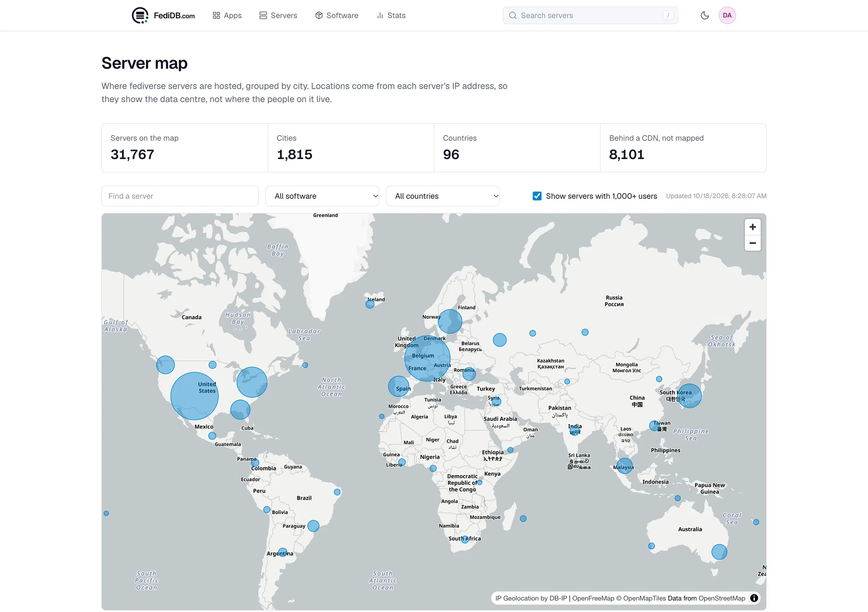Expand the All countries dropdown
868x612 pixels.
pyautogui.click(x=442, y=196)
